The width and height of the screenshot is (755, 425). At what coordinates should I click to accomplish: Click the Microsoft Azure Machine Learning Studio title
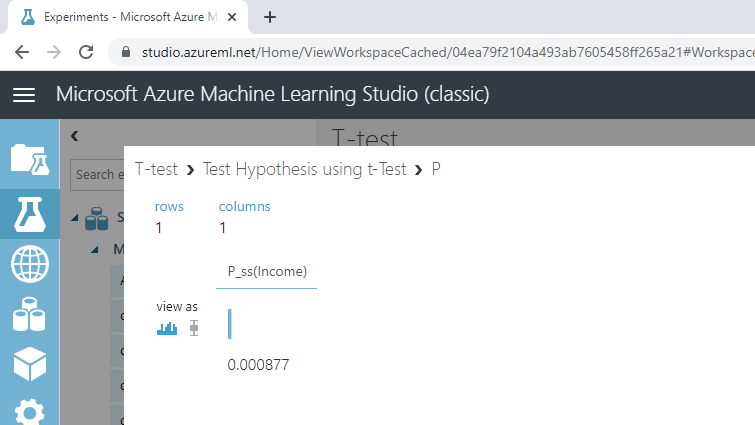[273, 94]
